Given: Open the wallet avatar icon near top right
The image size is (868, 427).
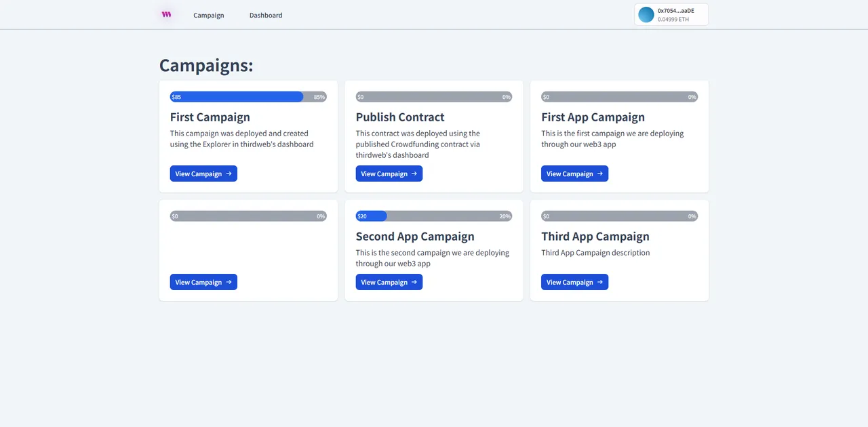Looking at the screenshot, I should [646, 14].
